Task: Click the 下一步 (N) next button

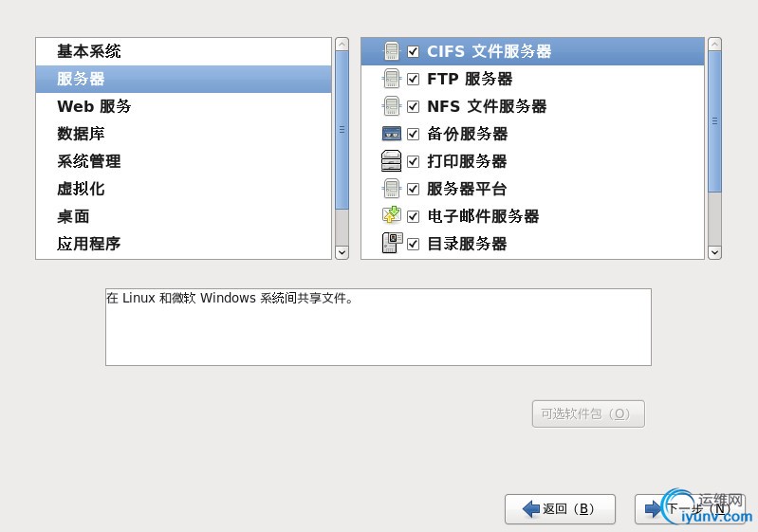Action: coord(690,509)
